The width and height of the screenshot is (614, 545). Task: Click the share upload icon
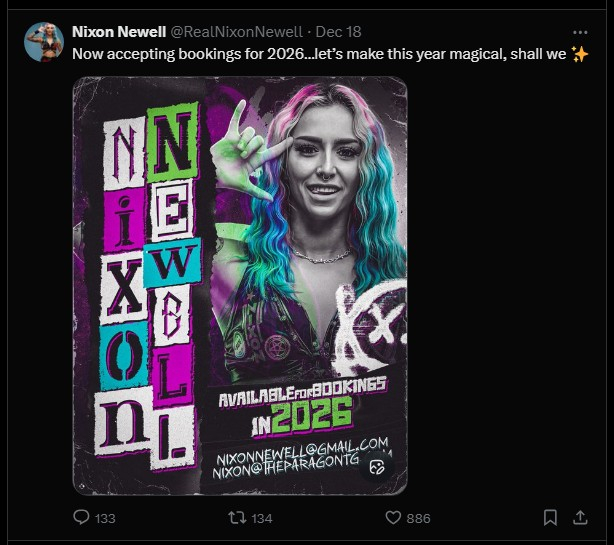point(580,517)
